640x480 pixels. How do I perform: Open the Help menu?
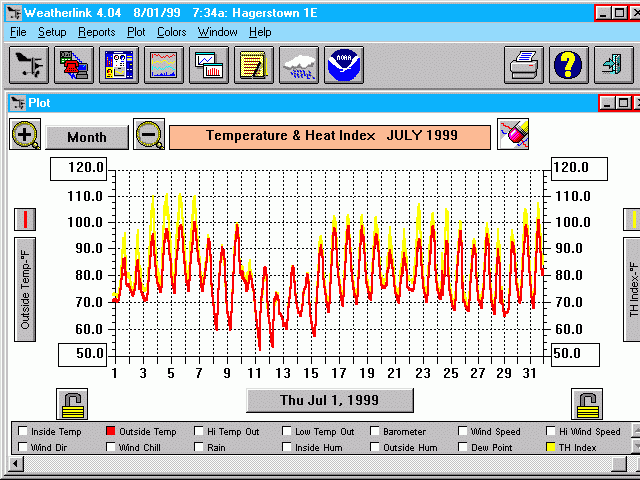click(x=260, y=32)
